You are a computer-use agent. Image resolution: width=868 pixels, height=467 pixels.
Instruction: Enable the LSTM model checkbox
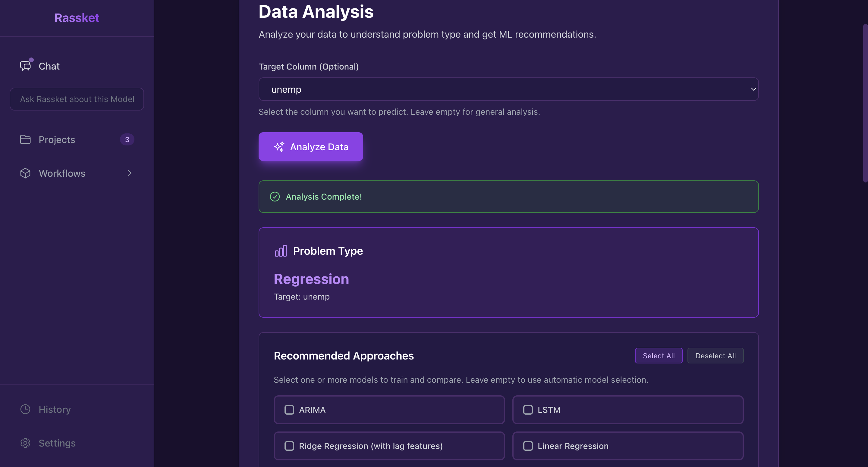pyautogui.click(x=528, y=410)
